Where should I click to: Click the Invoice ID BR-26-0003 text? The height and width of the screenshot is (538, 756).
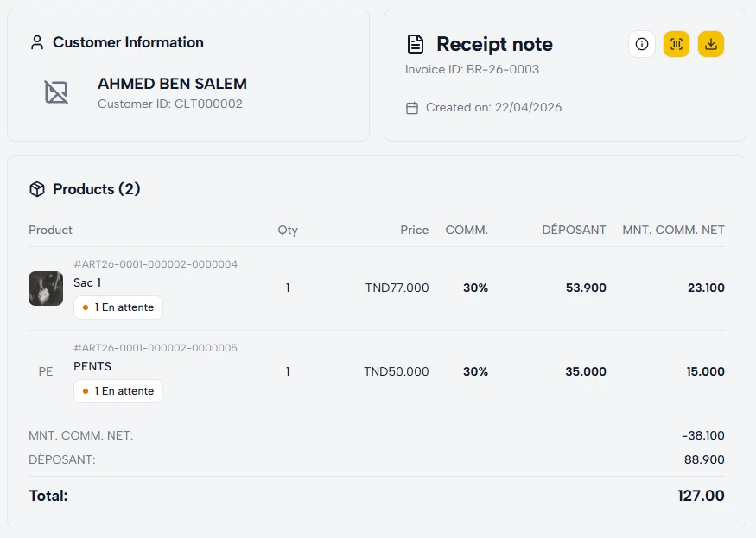[472, 69]
